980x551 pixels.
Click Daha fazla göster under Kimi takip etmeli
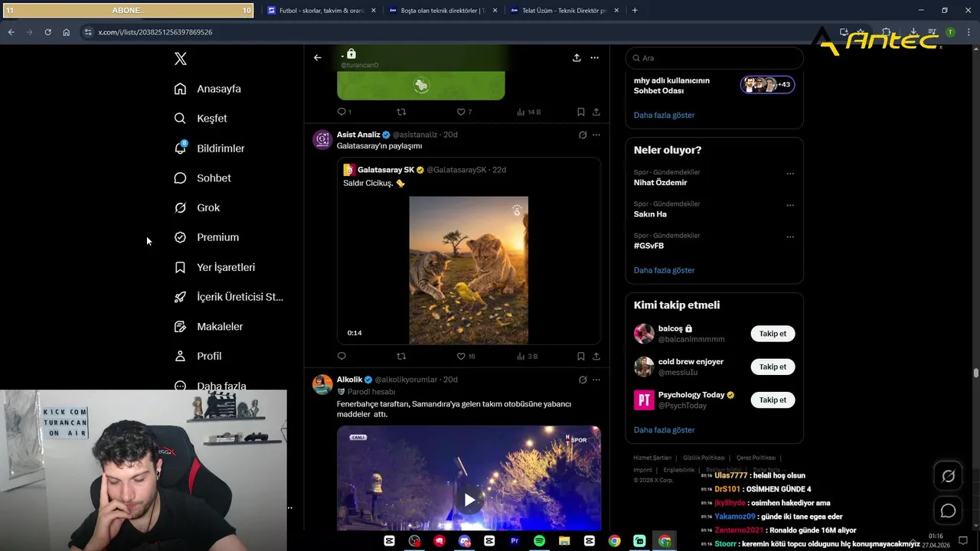pos(664,430)
